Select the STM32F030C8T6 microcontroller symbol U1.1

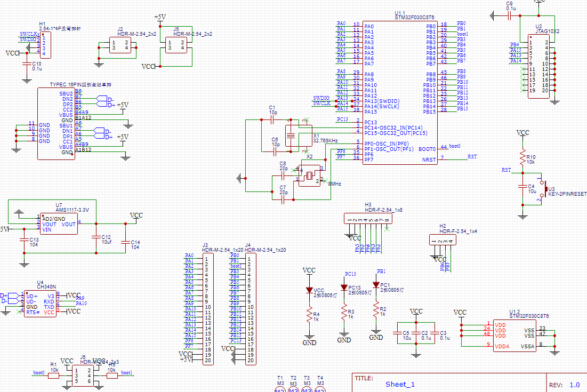coord(400,91)
